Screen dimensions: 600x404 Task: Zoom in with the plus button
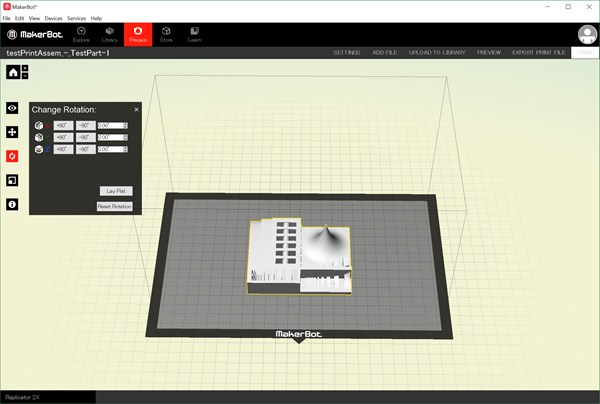pos(25,68)
